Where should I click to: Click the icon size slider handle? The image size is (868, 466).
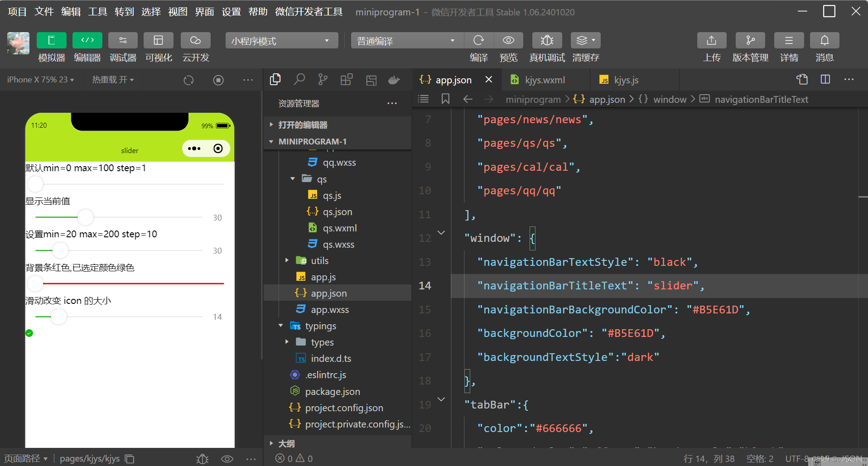click(58, 317)
